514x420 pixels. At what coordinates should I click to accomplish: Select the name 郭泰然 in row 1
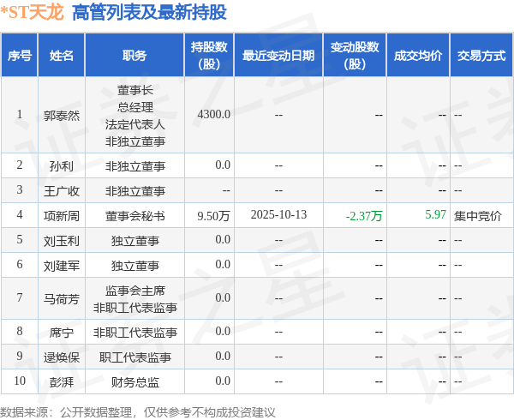(62, 116)
